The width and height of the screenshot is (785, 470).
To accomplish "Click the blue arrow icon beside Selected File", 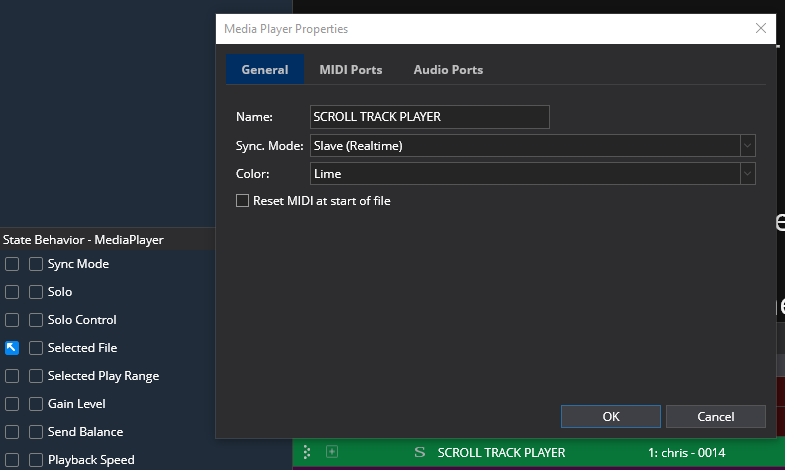I will (x=12, y=348).
